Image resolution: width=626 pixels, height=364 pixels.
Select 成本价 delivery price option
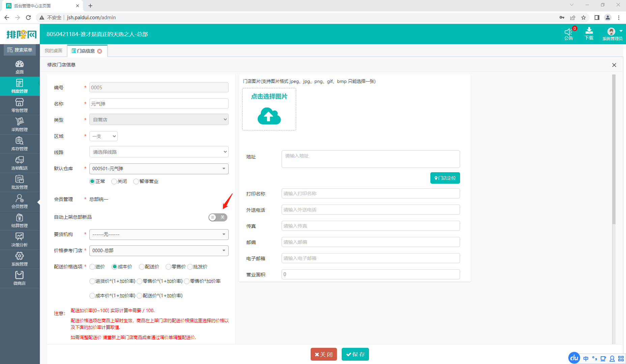114,267
